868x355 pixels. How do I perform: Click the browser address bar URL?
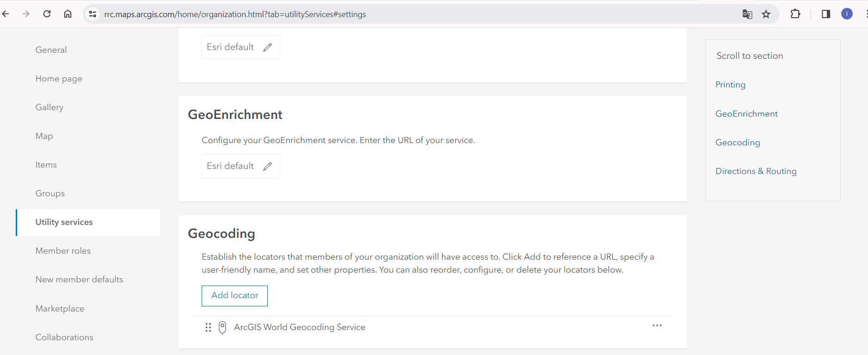coord(235,14)
